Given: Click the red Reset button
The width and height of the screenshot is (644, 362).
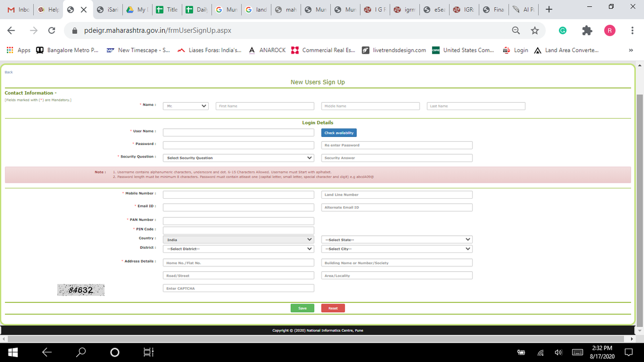Looking at the screenshot, I should coord(333,308).
